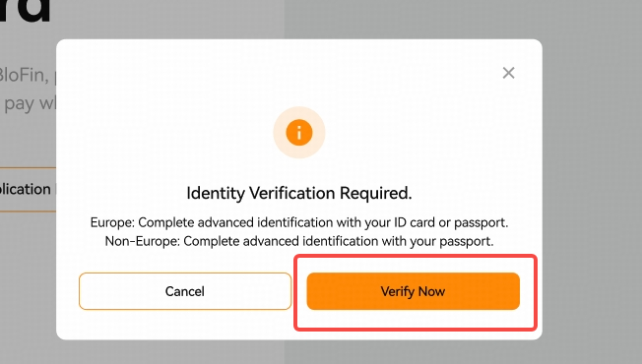The height and width of the screenshot is (364, 642).
Task: Click the partially hidden application button behind dialog
Action: pos(28,189)
